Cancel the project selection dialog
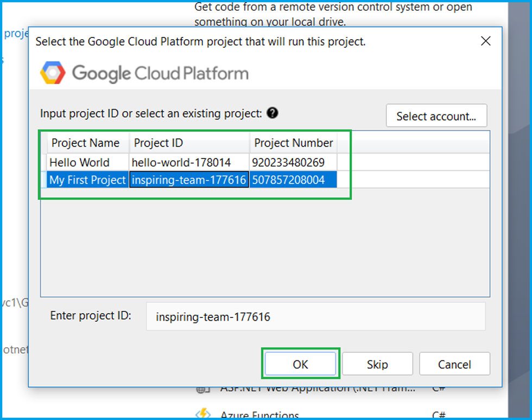The image size is (532, 420). point(454,364)
